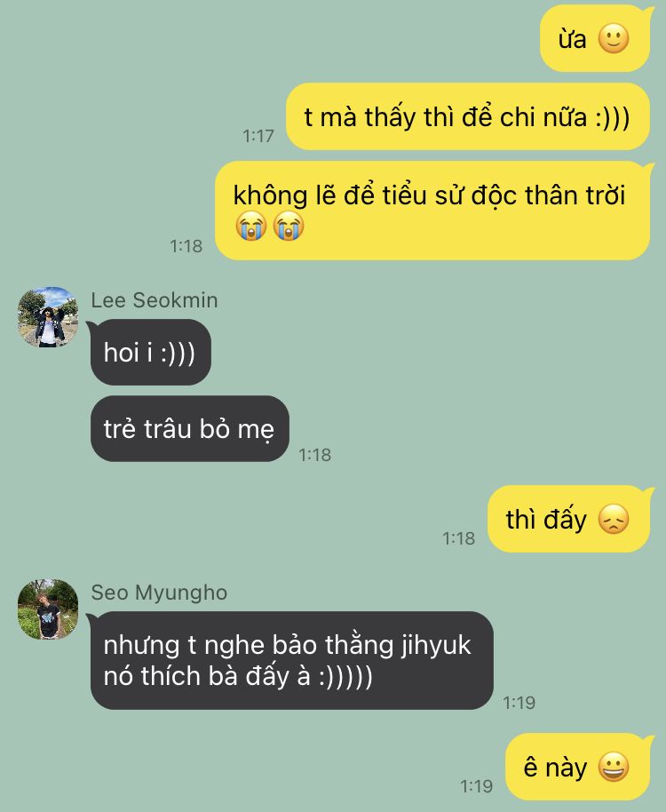This screenshot has height=812, width=666.
Task: Open Seo Myungho's profile picture
Action: (48, 609)
